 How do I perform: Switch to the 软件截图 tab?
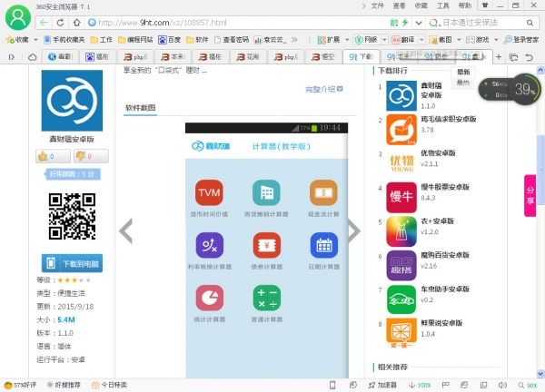pos(141,108)
